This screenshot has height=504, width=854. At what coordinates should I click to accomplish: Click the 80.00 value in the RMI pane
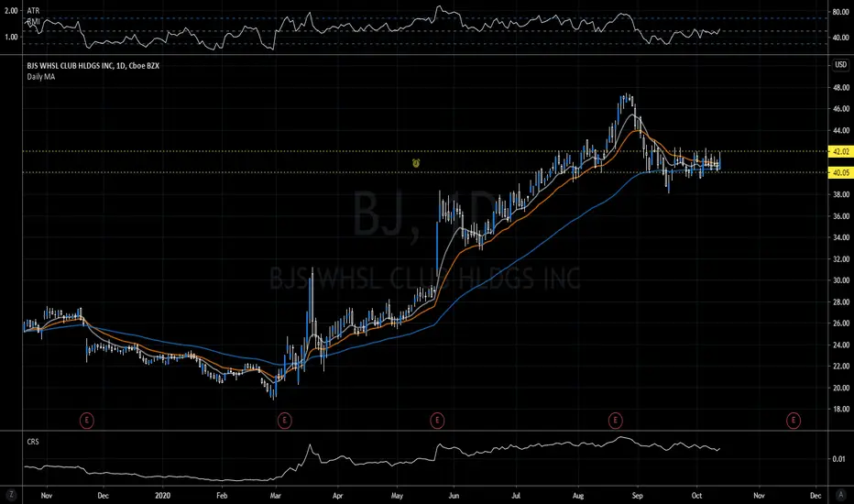click(x=841, y=11)
